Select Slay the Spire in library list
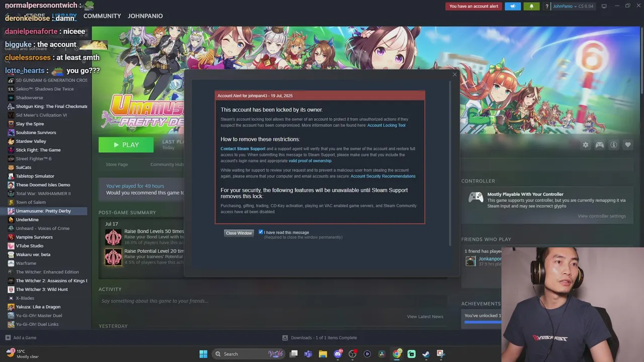The image size is (644, 362). tap(30, 124)
